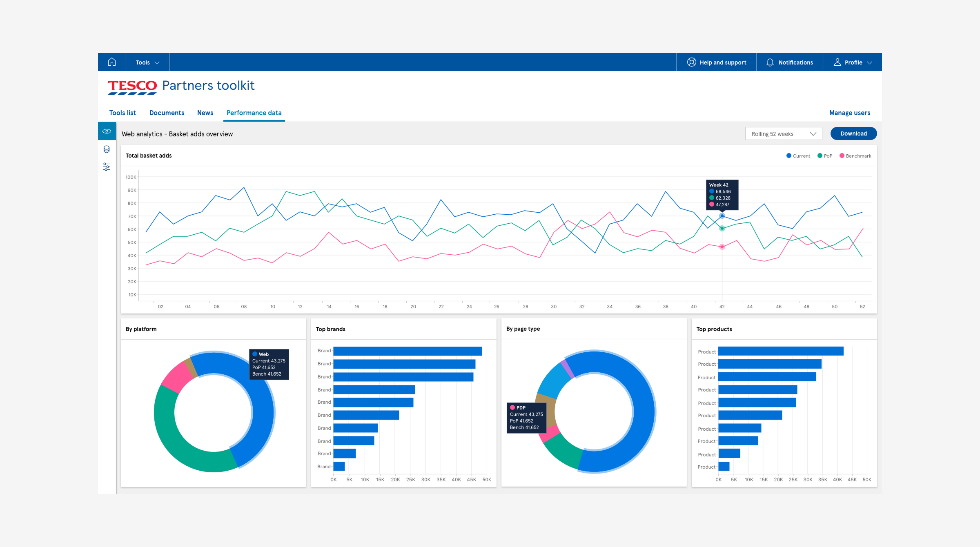Click the Help and support lifebuoy icon
Image resolution: width=980 pixels, height=547 pixels.
[x=691, y=62]
